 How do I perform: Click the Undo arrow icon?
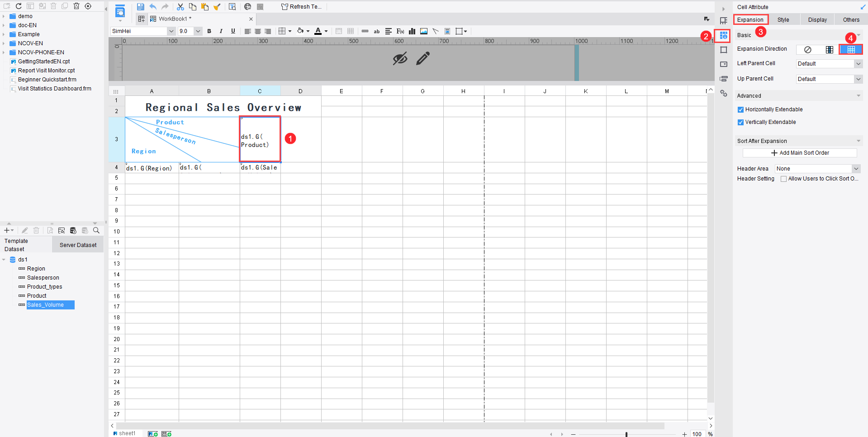point(153,7)
